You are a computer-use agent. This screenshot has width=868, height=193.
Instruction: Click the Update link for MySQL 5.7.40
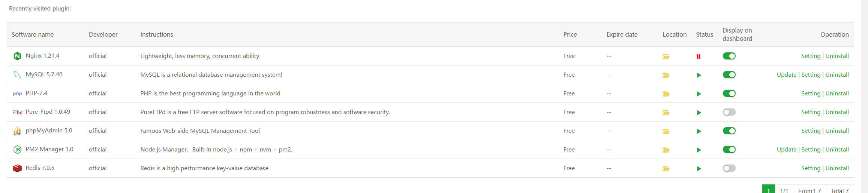[786, 75]
